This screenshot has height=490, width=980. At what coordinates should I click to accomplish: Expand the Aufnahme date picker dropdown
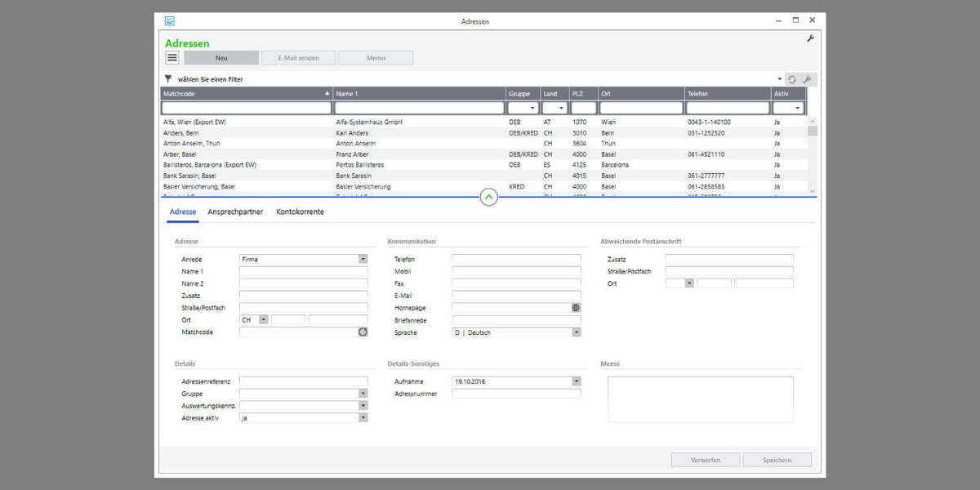point(576,381)
